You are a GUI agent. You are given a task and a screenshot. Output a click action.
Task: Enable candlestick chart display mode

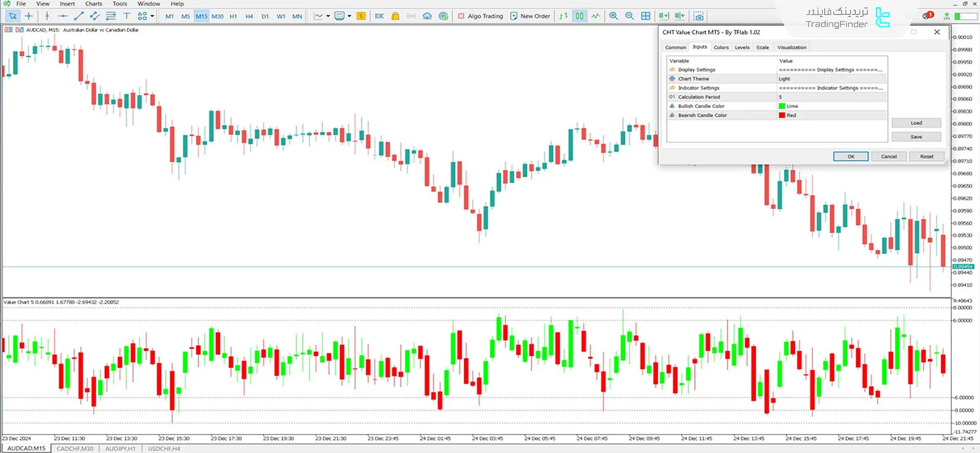(579, 16)
